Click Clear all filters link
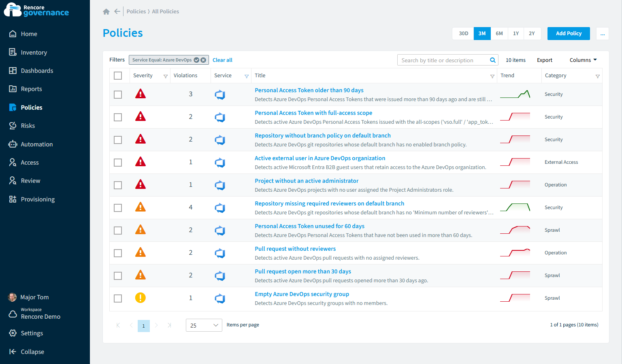The width and height of the screenshot is (622, 364). pyautogui.click(x=222, y=60)
